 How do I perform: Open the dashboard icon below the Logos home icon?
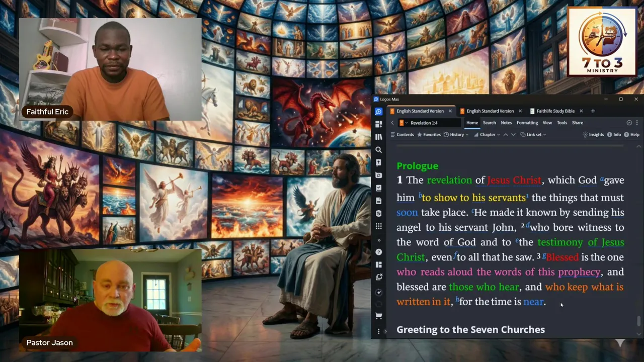(x=379, y=124)
